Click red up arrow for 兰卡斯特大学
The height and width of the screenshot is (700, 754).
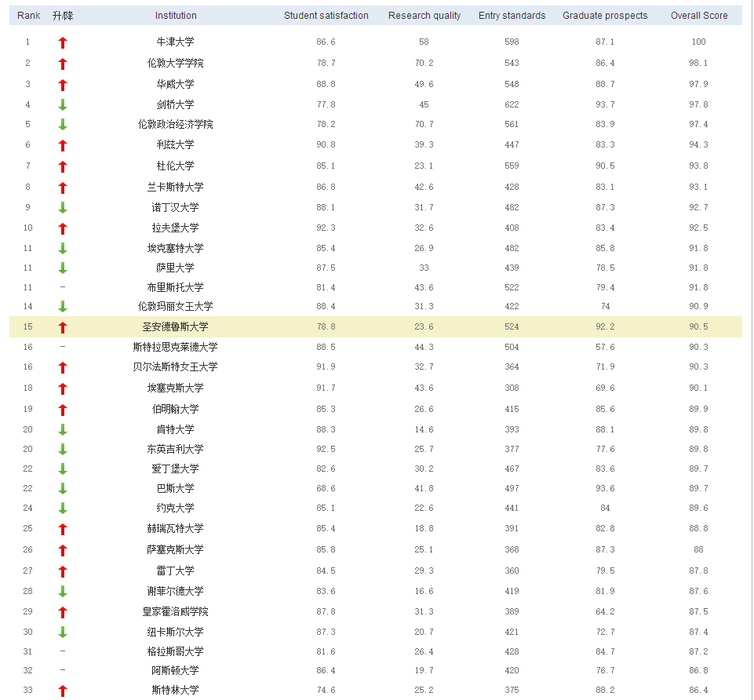[x=63, y=188]
